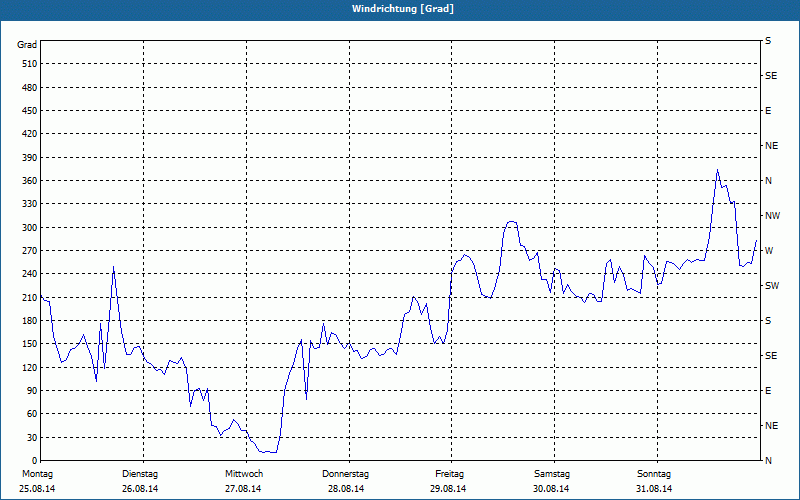Click the 'NW' compass label
800x500 pixels.
(772, 216)
